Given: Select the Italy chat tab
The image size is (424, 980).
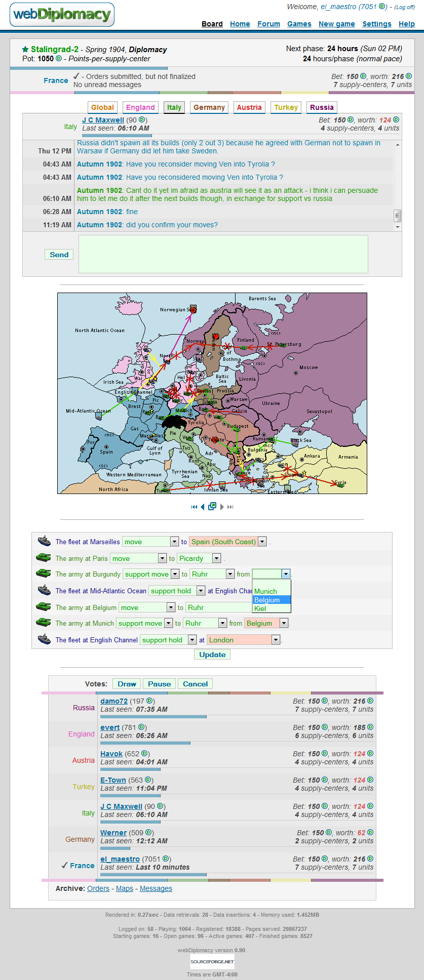Looking at the screenshot, I should (x=174, y=107).
